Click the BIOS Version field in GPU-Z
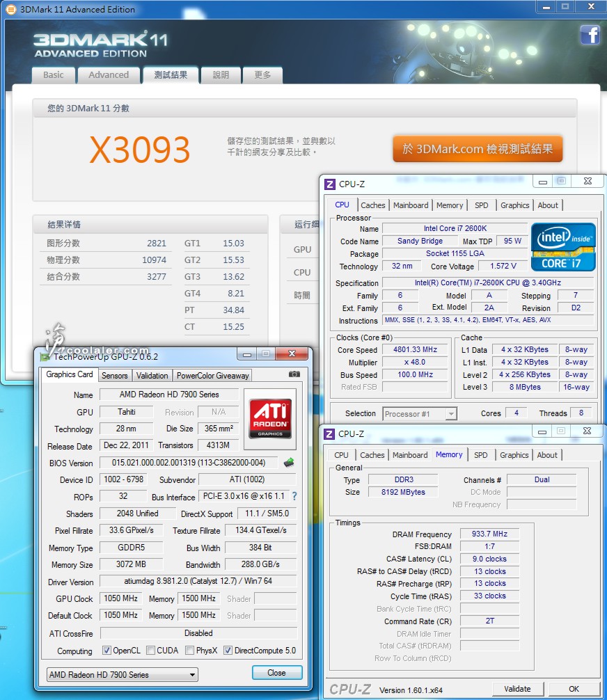Screen dimensions: 607x700 click(x=189, y=463)
